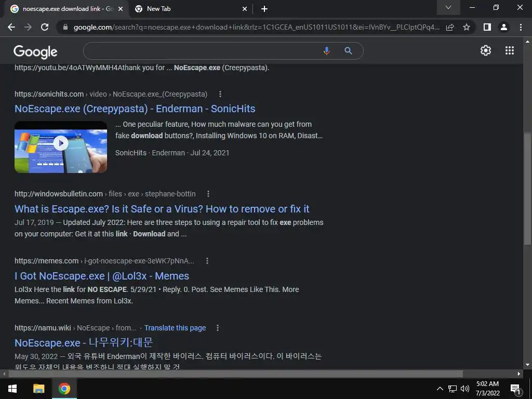The width and height of the screenshot is (532, 399).
Task: Open a new browser tab
Action: tap(264, 9)
